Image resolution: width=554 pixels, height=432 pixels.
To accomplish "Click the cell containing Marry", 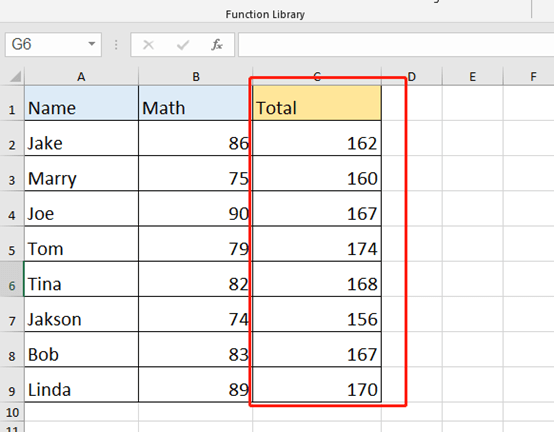I will pos(81,173).
